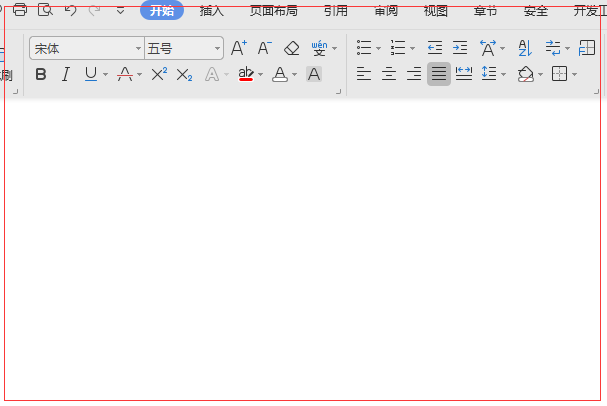
Task: Click the outlined text effects A icon
Action: point(212,74)
